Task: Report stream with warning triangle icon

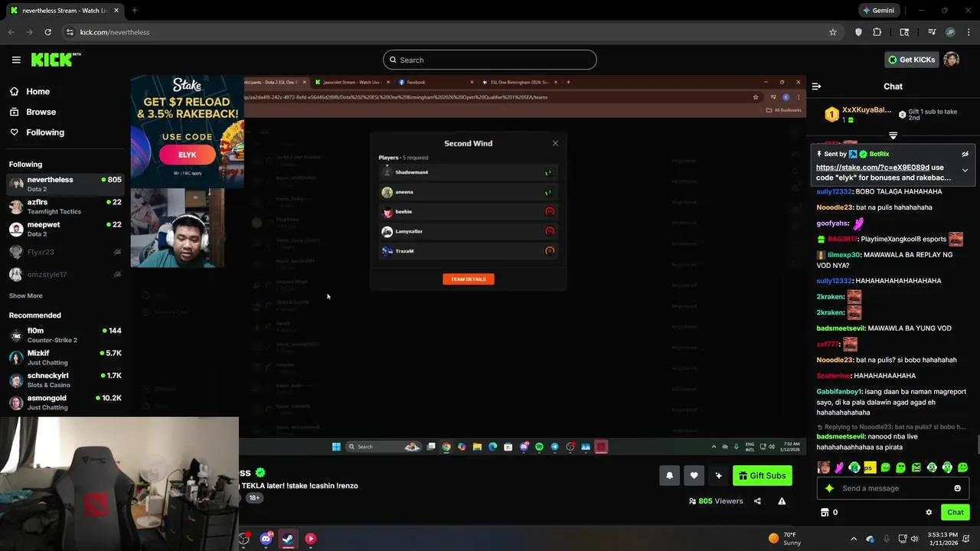Action: pyautogui.click(x=782, y=501)
